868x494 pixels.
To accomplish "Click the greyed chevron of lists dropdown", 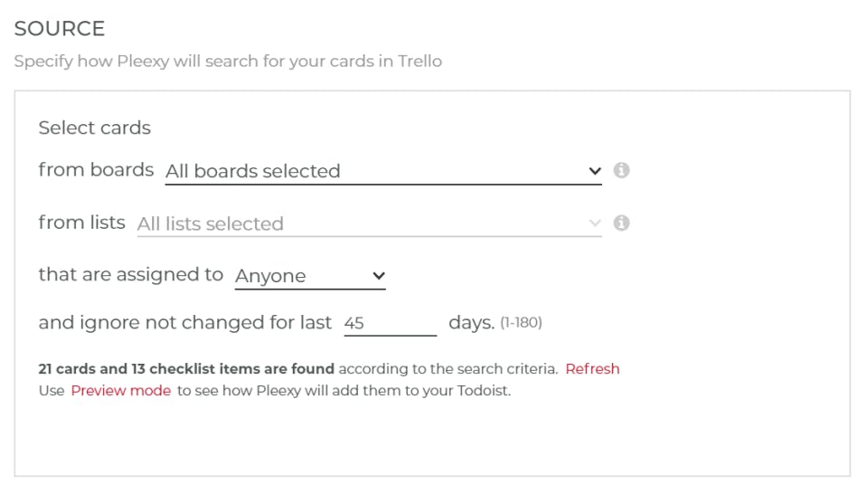I will point(594,223).
